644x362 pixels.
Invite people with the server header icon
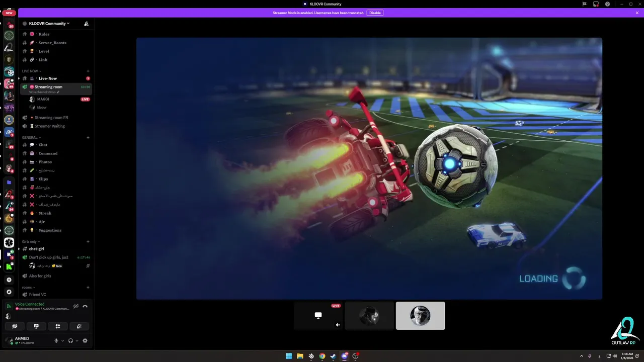(x=86, y=24)
